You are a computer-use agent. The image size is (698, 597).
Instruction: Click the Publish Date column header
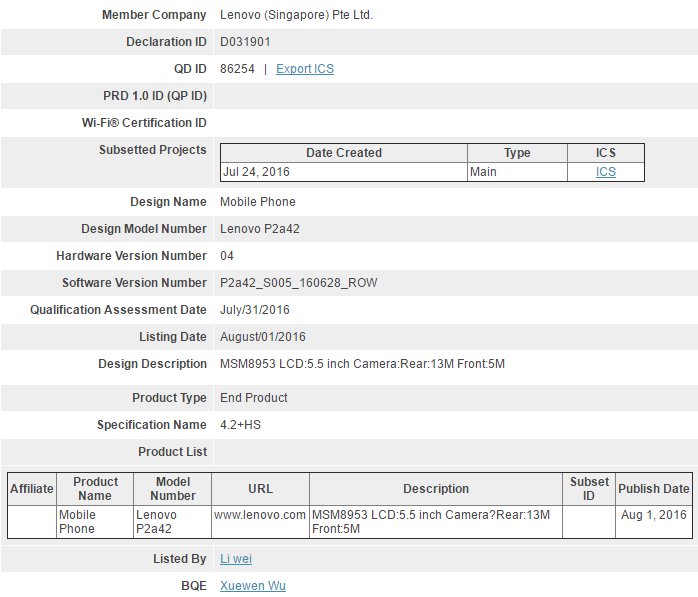(653, 489)
